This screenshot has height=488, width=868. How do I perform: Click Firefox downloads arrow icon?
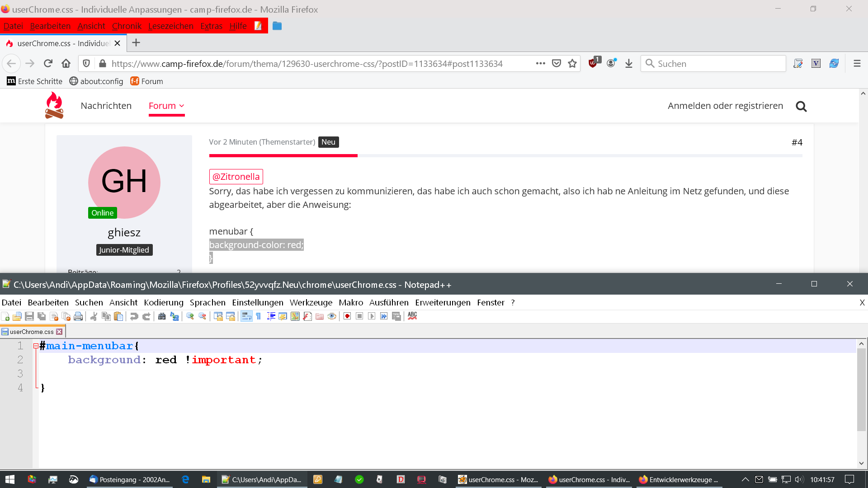(628, 64)
